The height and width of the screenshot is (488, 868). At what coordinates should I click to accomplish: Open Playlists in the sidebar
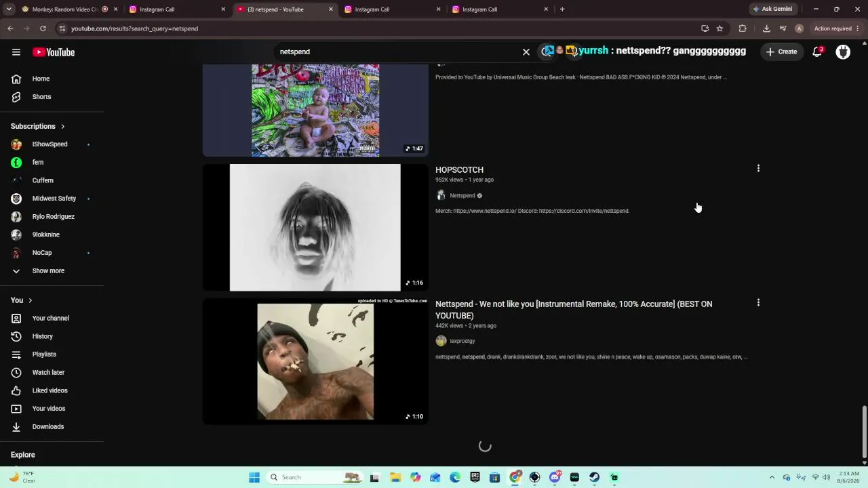pyautogui.click(x=44, y=354)
